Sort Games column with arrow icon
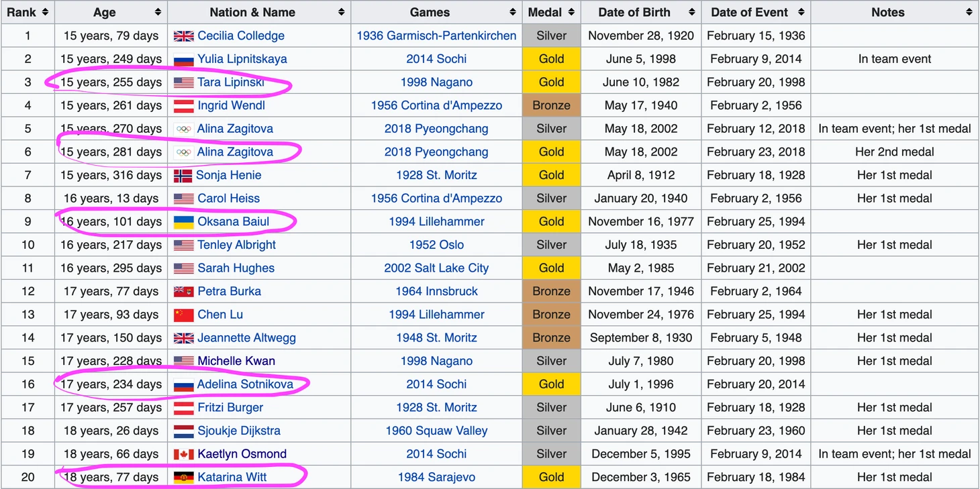This screenshot has height=489, width=980. (x=513, y=12)
